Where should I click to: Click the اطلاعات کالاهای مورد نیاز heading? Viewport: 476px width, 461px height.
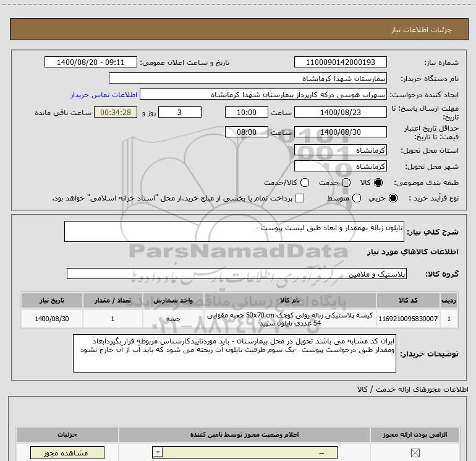pos(412,252)
